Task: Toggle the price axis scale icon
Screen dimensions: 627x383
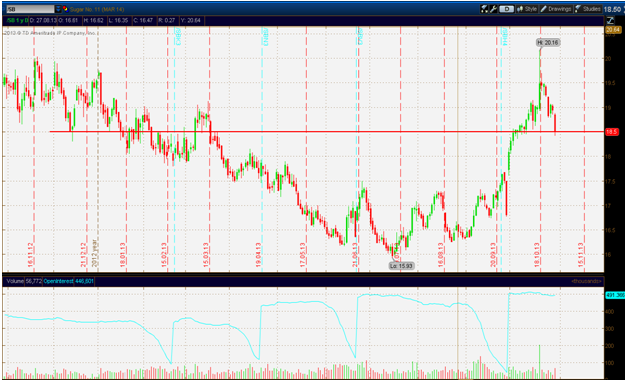Action: pos(611,20)
